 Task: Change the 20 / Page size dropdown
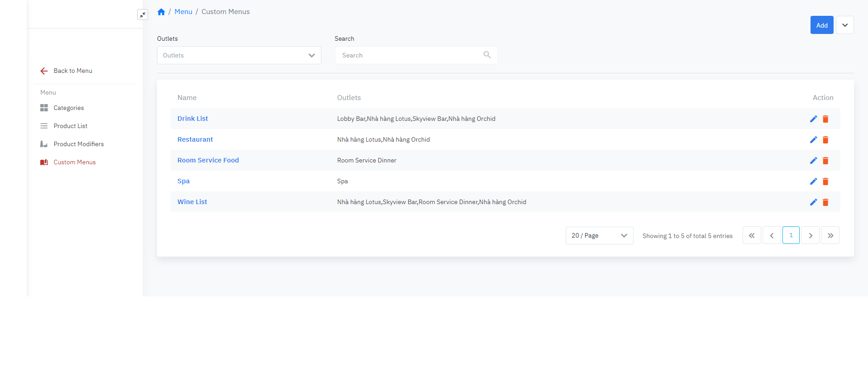[599, 235]
